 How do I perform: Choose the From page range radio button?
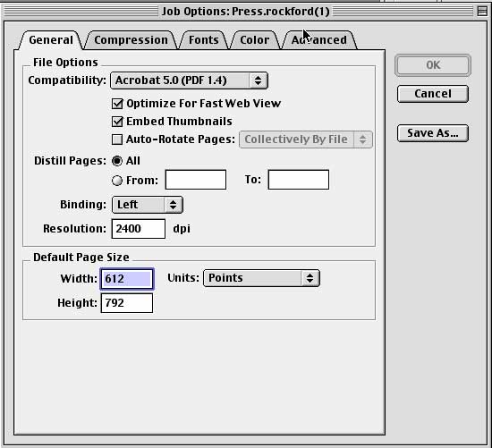[x=117, y=181]
